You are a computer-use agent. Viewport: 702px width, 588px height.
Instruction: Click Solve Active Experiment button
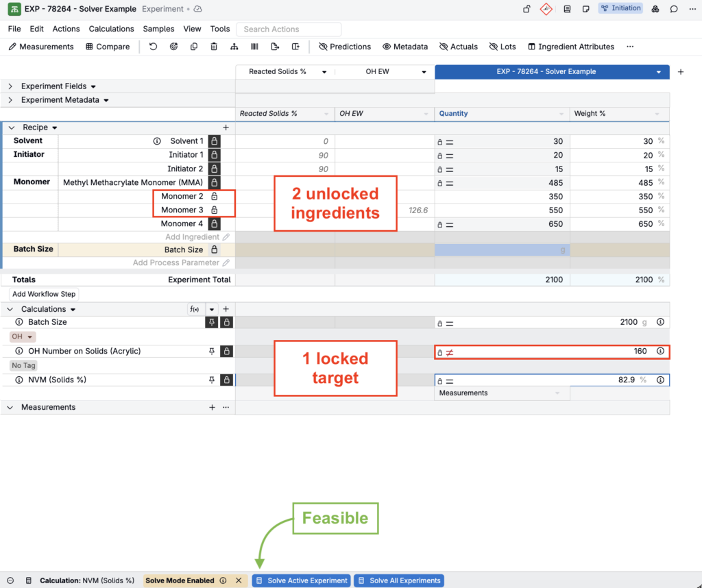coord(302,580)
